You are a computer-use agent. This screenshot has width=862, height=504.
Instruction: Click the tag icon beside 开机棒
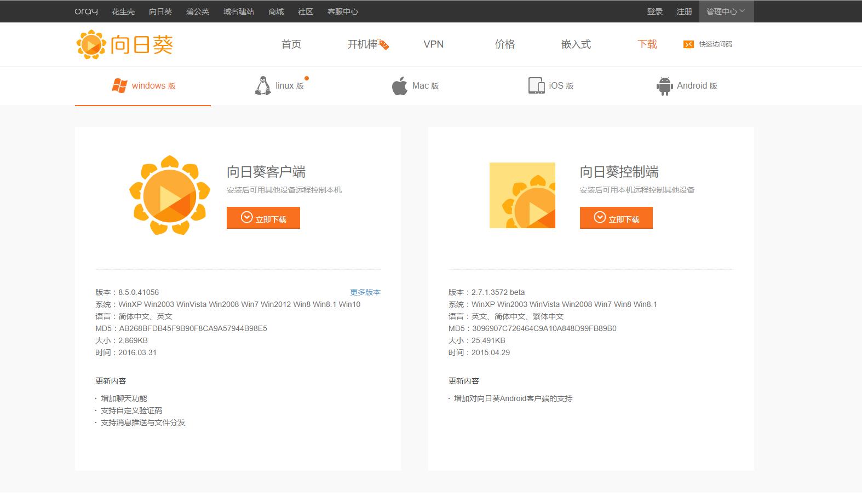coord(383,45)
